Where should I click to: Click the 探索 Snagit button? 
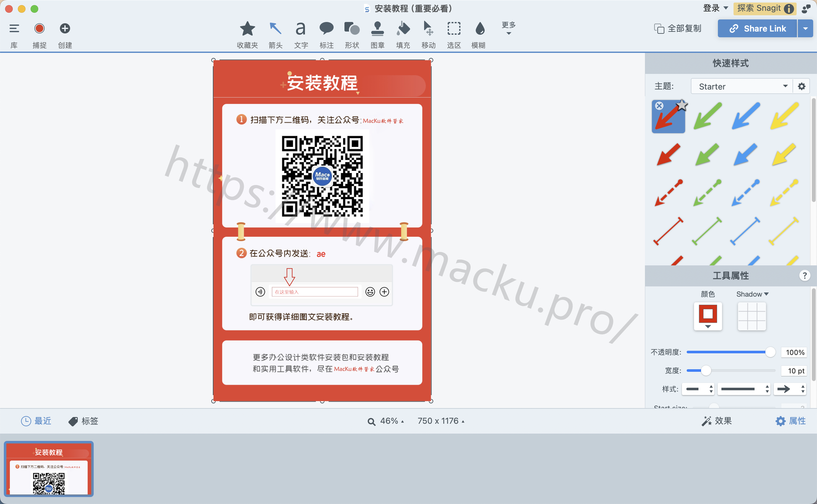pos(765,8)
